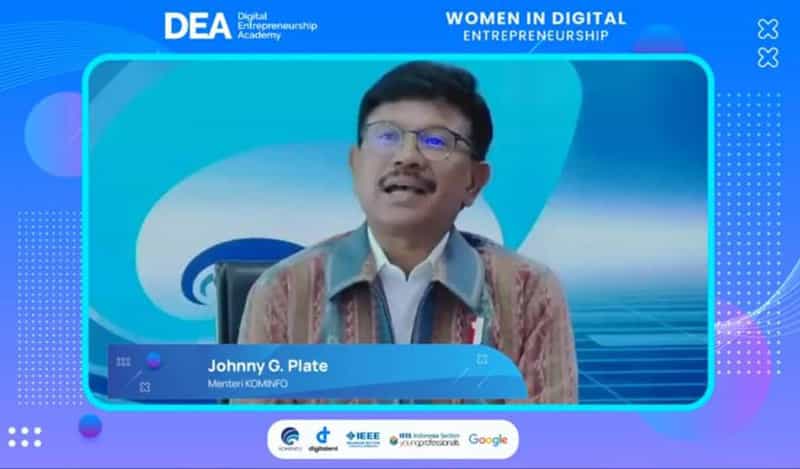Screen dimensions: 800x469
Task: Select the 'Digital Entrepreneurship Academy' text
Action: pyautogui.click(x=275, y=26)
